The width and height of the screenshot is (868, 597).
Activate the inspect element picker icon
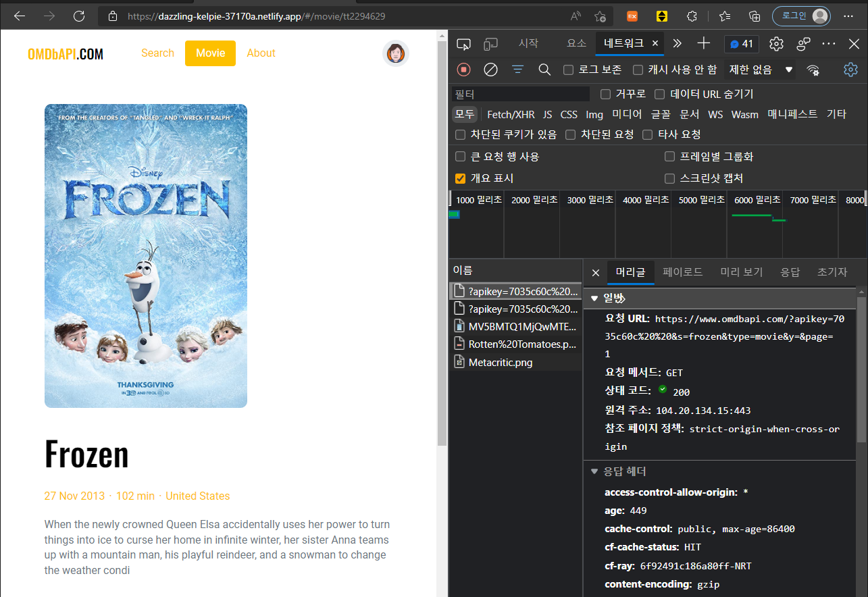point(463,44)
